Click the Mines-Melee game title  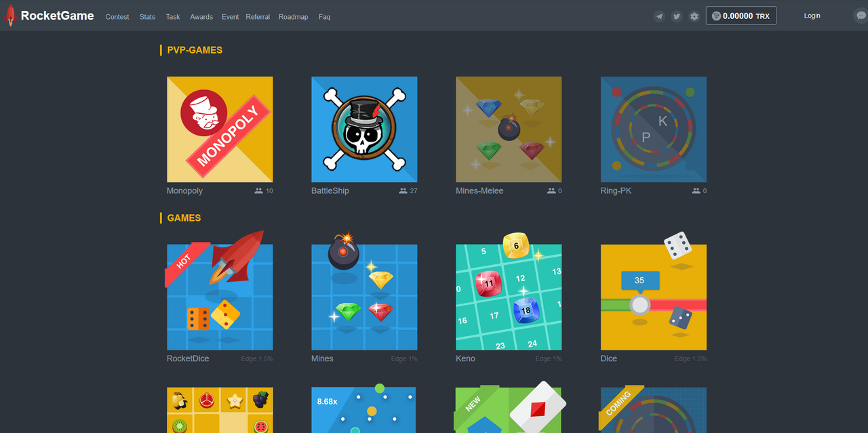(x=479, y=191)
